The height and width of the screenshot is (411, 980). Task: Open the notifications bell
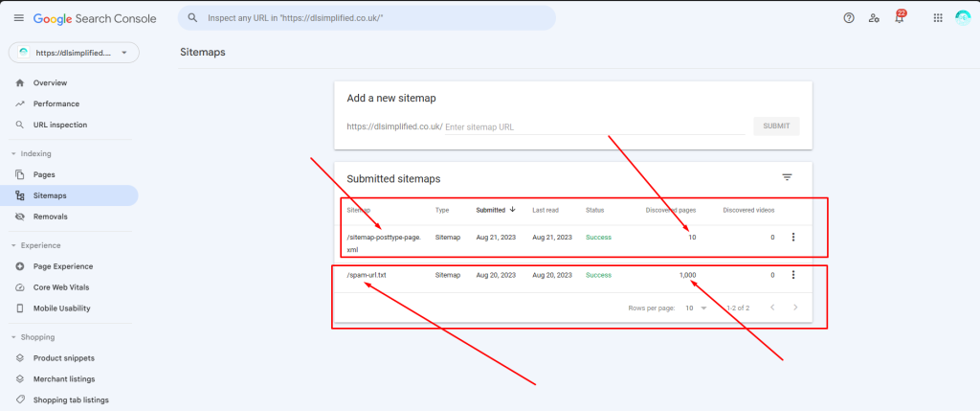pos(899,18)
